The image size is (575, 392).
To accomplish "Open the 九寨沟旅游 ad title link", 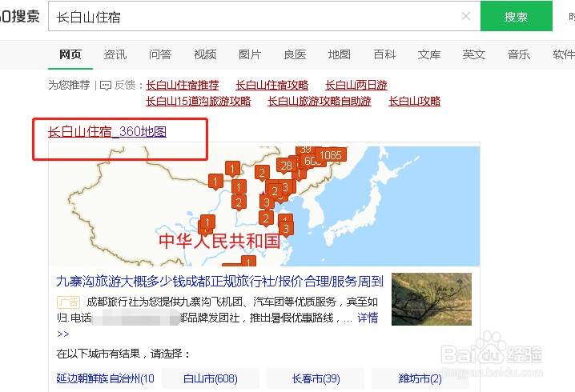I will pyautogui.click(x=220, y=282).
